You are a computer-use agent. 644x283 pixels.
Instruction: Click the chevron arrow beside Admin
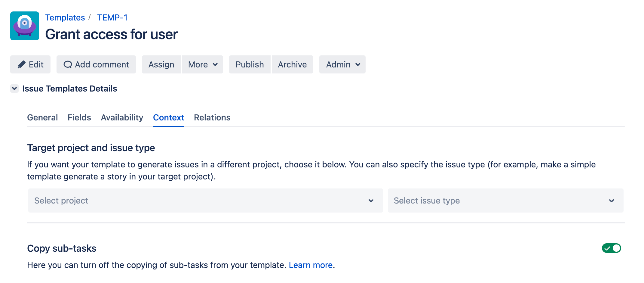coord(358,64)
